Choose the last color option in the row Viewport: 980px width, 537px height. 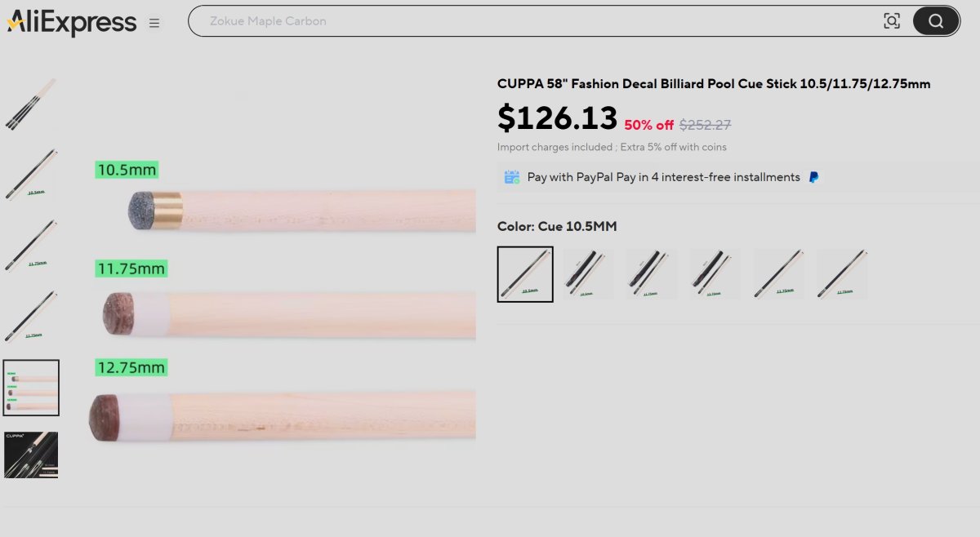pyautogui.click(x=842, y=274)
